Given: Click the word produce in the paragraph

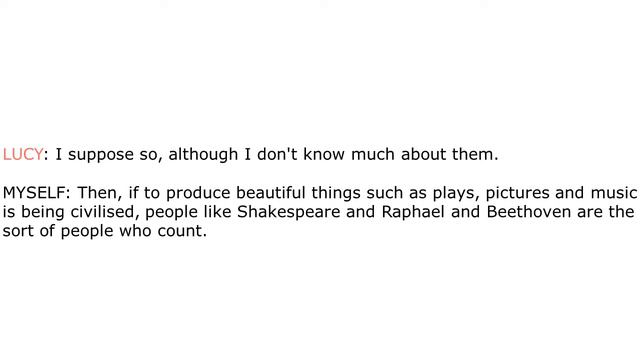Looking at the screenshot, I should tap(198, 193).
